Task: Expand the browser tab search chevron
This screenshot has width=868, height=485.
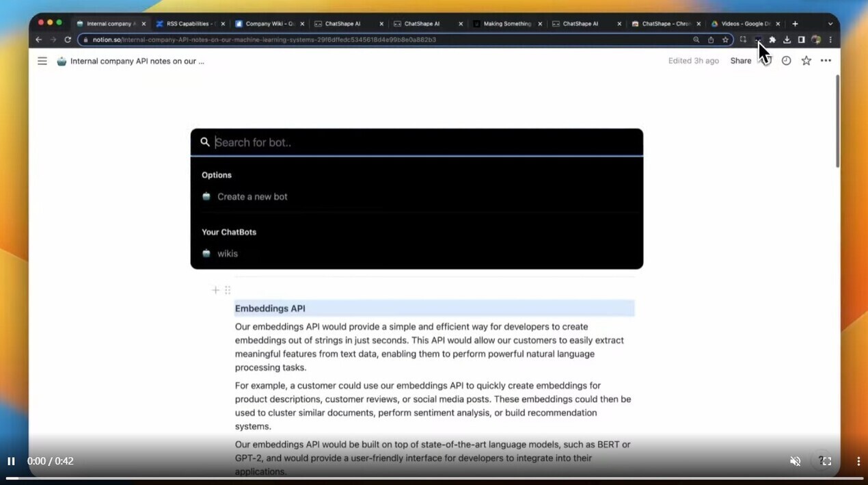Action: [830, 24]
